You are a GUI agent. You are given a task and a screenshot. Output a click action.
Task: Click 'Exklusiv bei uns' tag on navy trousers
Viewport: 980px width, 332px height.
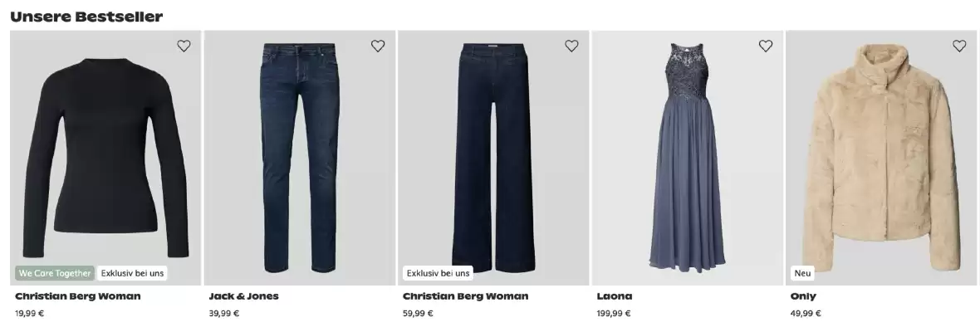click(x=438, y=273)
